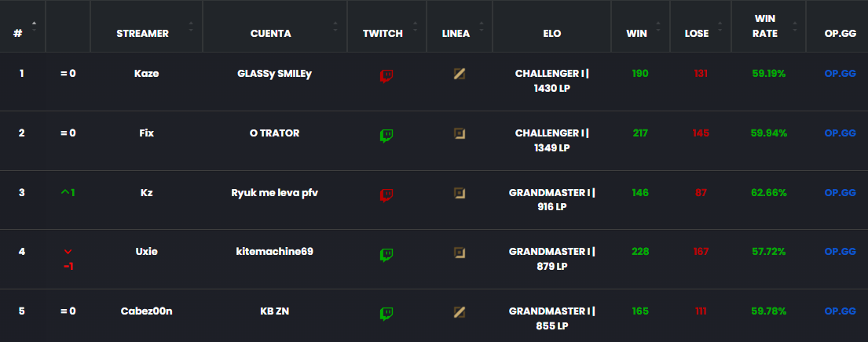The image size is (868, 342).
Task: Open Uxie's green Twitch icon
Action: (x=386, y=254)
